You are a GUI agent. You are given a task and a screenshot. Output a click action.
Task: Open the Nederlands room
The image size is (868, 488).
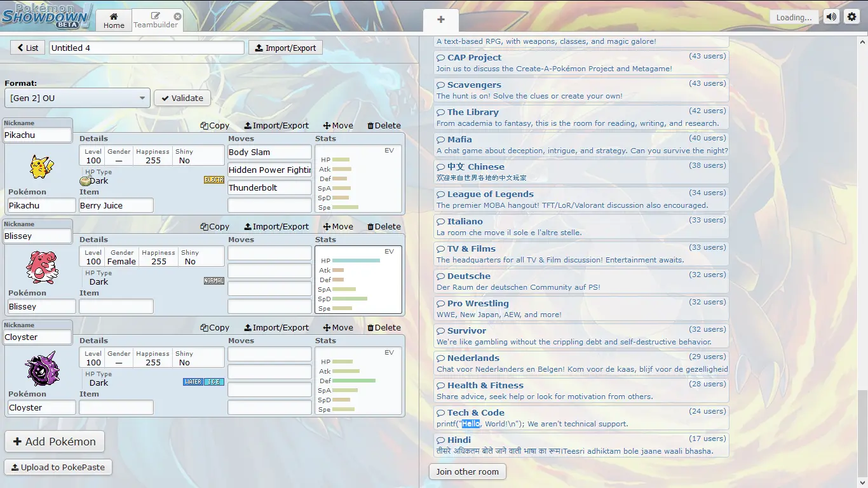pos(581,363)
